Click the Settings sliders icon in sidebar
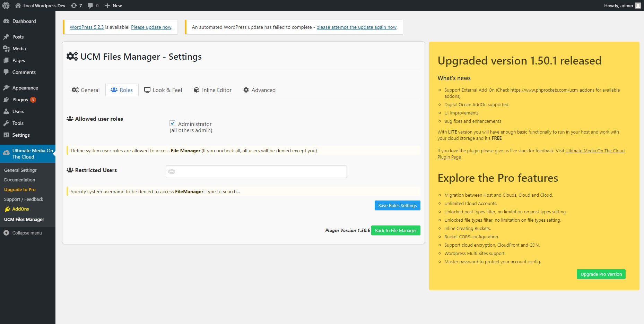644x324 pixels. pos(6,135)
